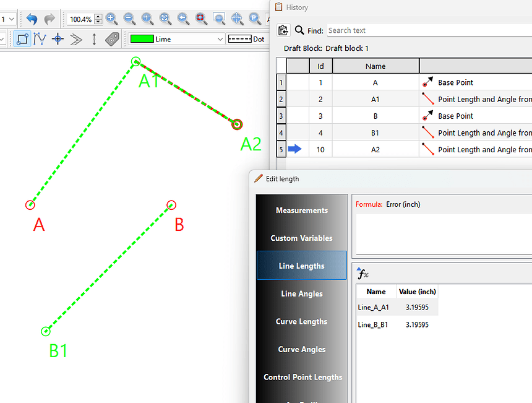Click the History copy to clipboard icon

(x=283, y=30)
